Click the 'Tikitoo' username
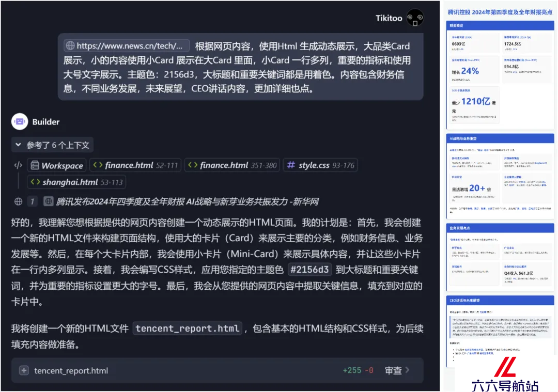558x392 pixels. [x=389, y=18]
